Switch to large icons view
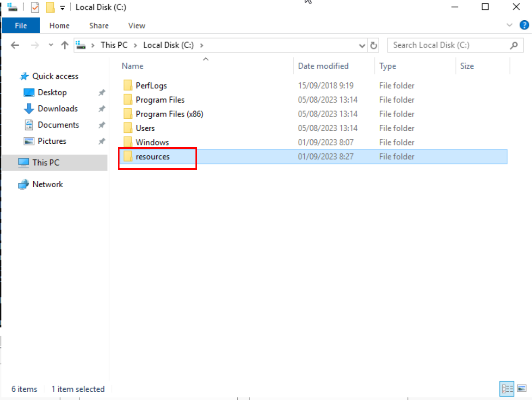532x400 pixels. point(521,389)
